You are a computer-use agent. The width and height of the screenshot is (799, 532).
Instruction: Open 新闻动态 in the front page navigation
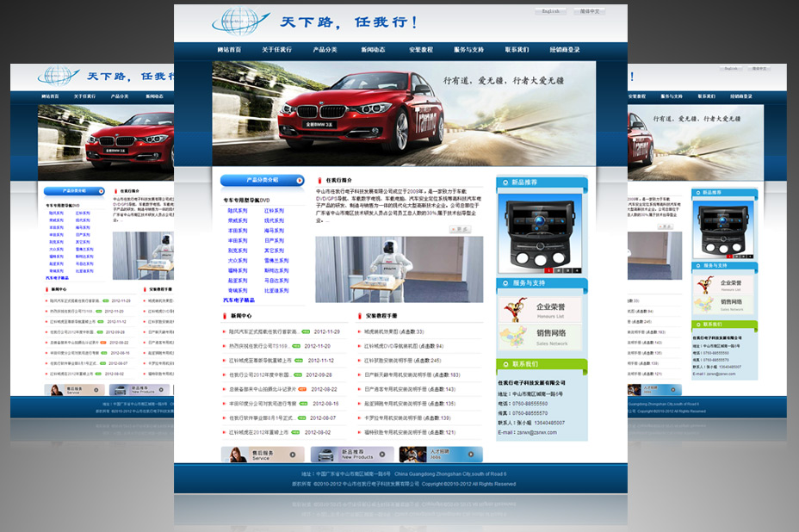click(x=373, y=49)
